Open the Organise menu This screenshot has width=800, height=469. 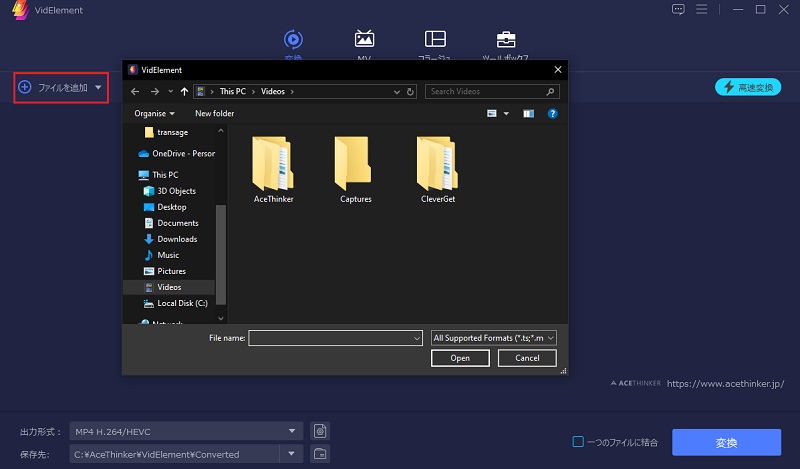154,113
